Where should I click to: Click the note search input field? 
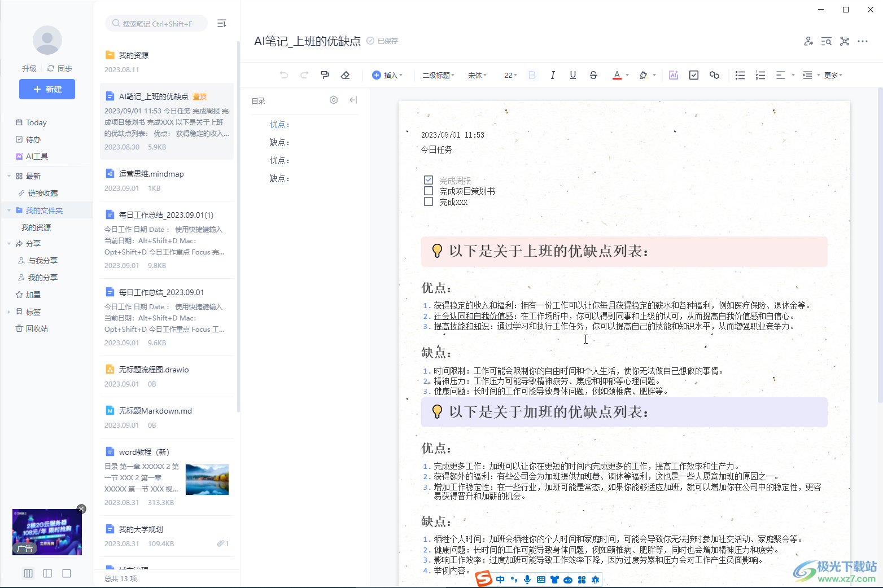[x=157, y=24]
